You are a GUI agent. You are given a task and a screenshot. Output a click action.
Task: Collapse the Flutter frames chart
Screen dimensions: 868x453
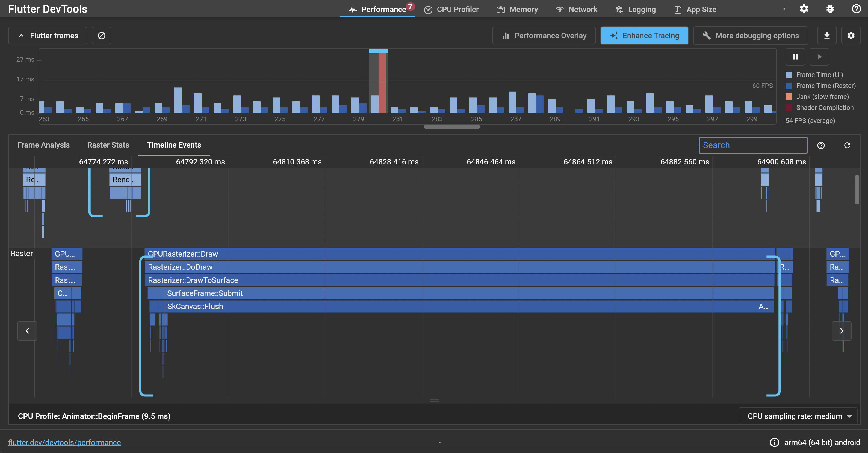(48, 36)
